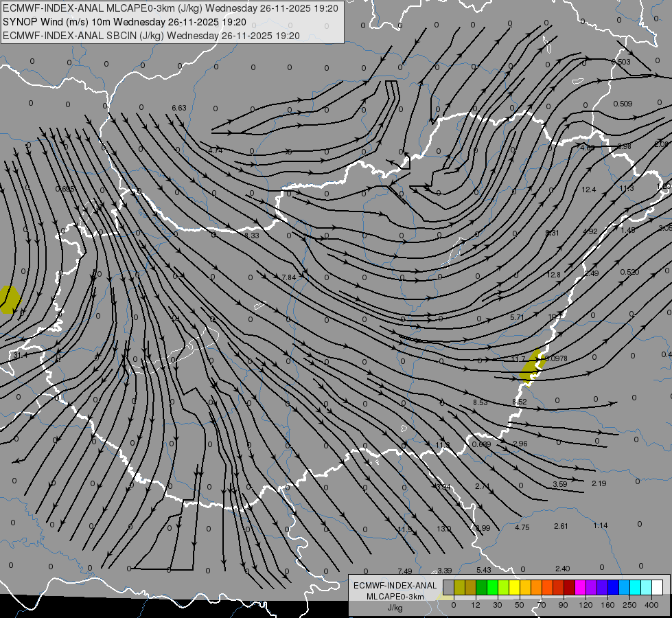Click legend tick label 400
The width and height of the screenshot is (672, 618).
(651, 605)
